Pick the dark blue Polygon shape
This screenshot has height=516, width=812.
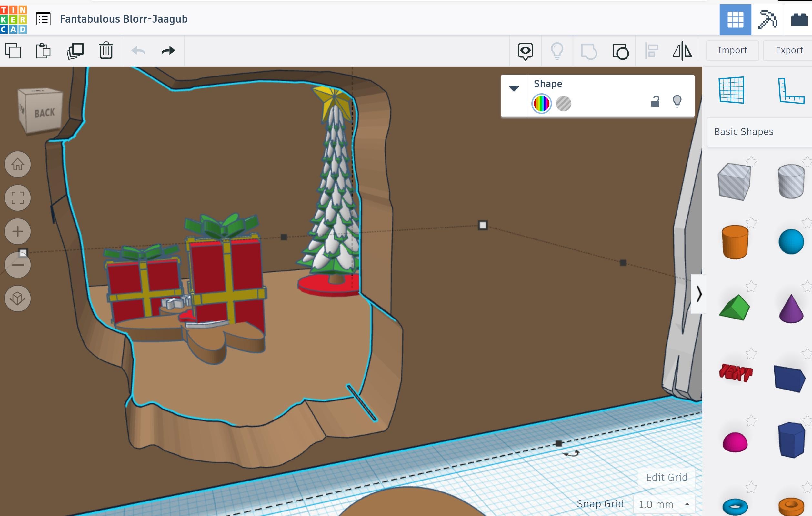791,440
